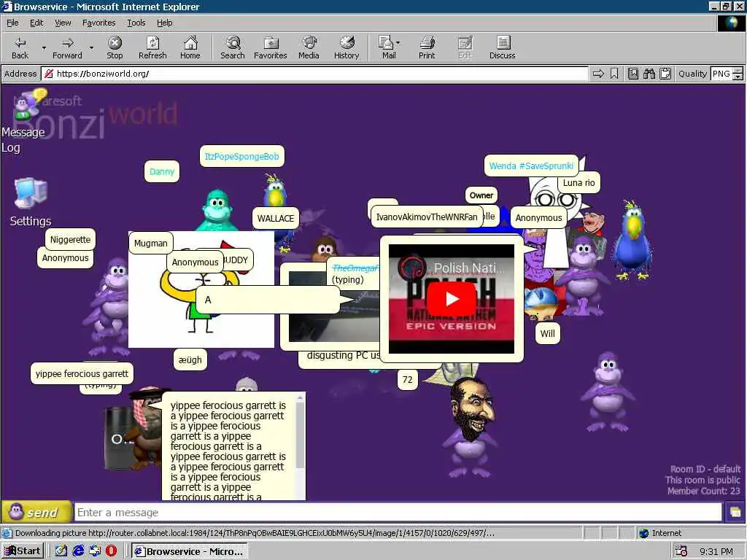Click the ItzPopeSpongeBob name tag

point(241,156)
